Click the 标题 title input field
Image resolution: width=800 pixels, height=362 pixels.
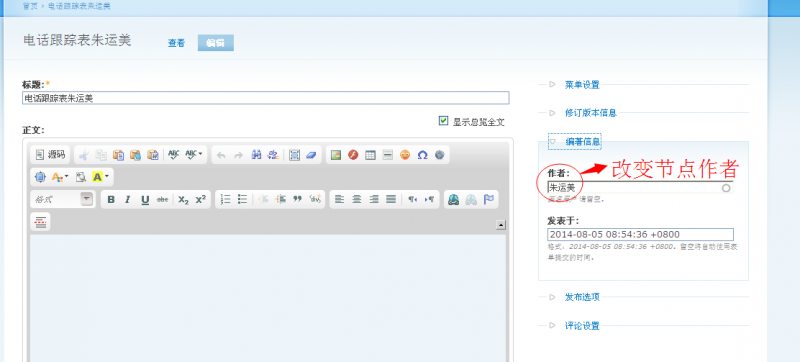tap(265, 98)
